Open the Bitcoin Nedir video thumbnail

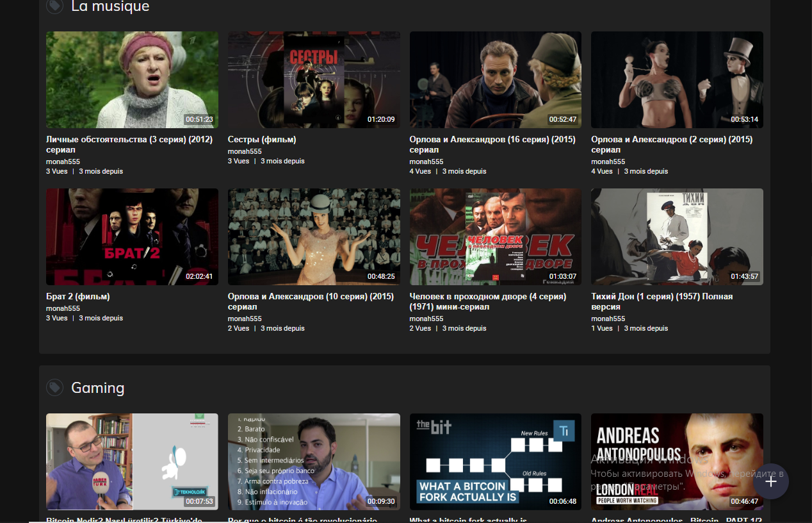[x=132, y=461]
